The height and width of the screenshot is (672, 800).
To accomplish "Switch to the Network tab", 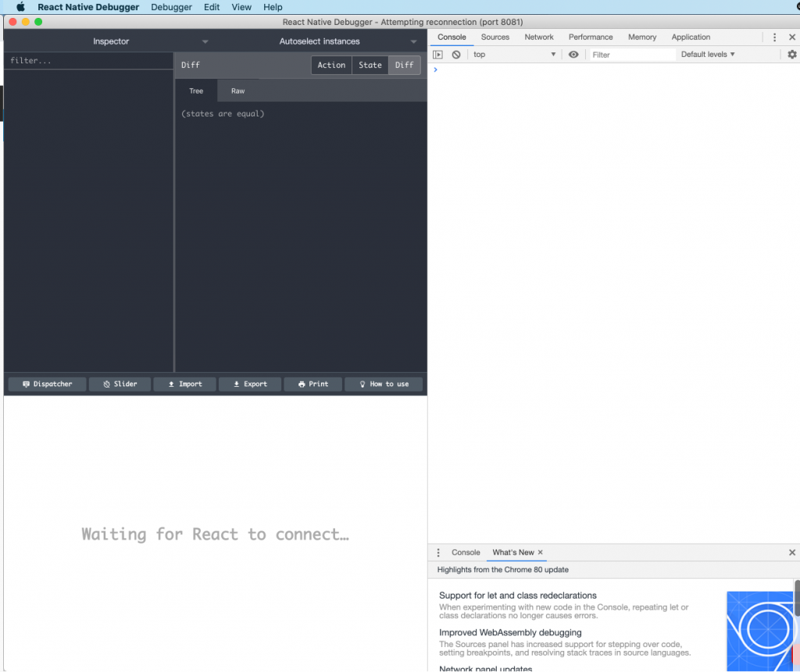I will click(x=539, y=38).
